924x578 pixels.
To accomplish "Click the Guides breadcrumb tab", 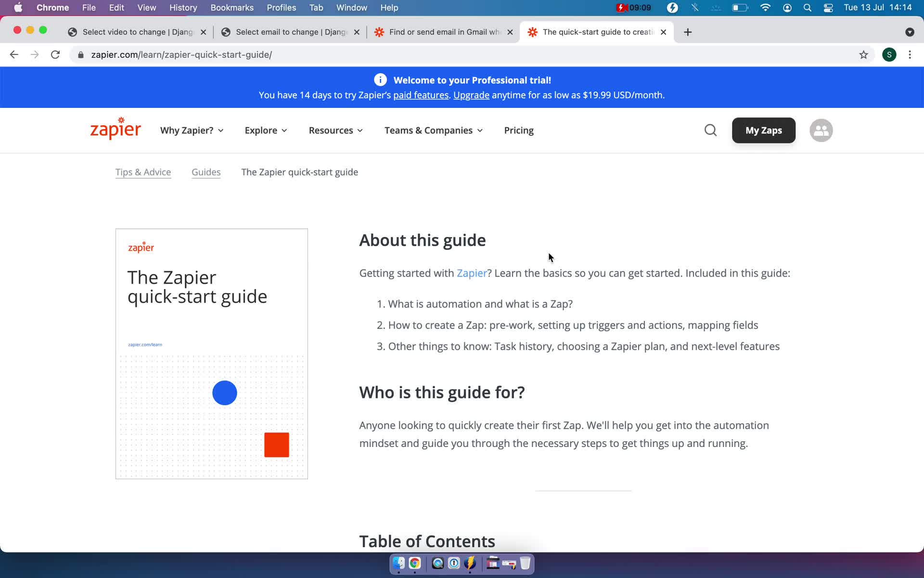I will click(205, 172).
